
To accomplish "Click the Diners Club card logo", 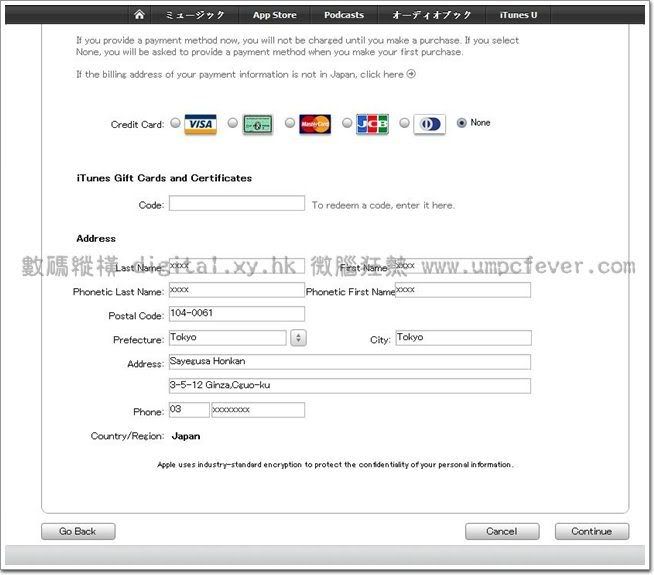I will 429,124.
